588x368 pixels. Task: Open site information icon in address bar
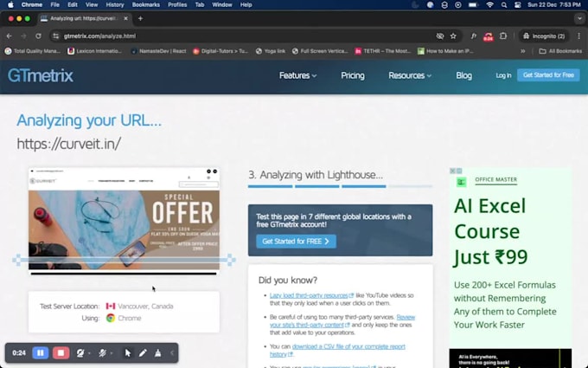[x=56, y=36]
